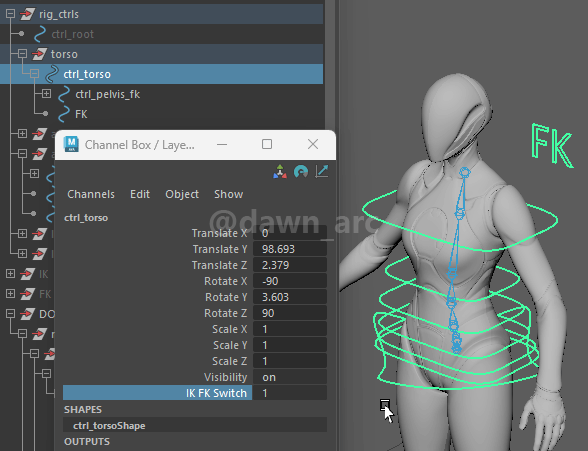
Task: Select Translate Z channel label
Action: point(219,265)
